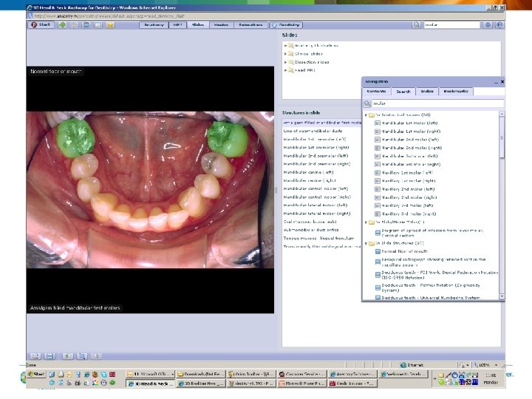Select Search tab in Navigation panel
This screenshot has height=399, width=532.
point(403,92)
